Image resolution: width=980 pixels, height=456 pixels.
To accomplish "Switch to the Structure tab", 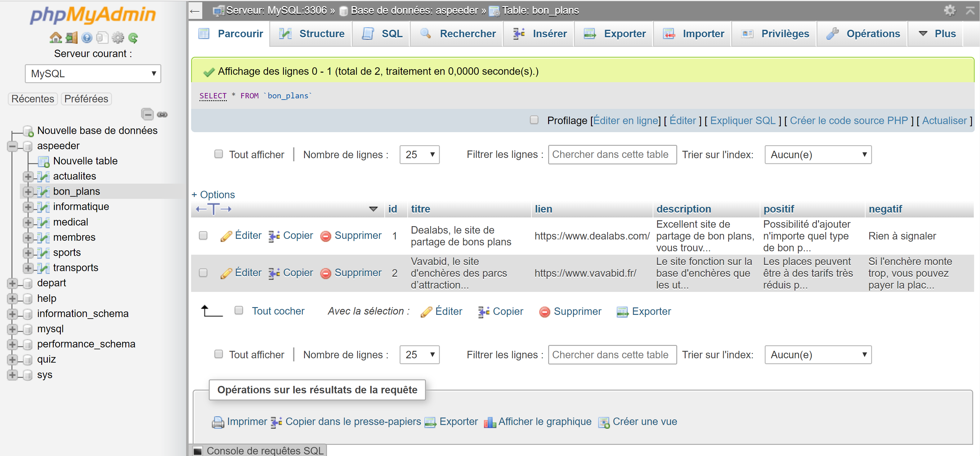I will coord(321,34).
